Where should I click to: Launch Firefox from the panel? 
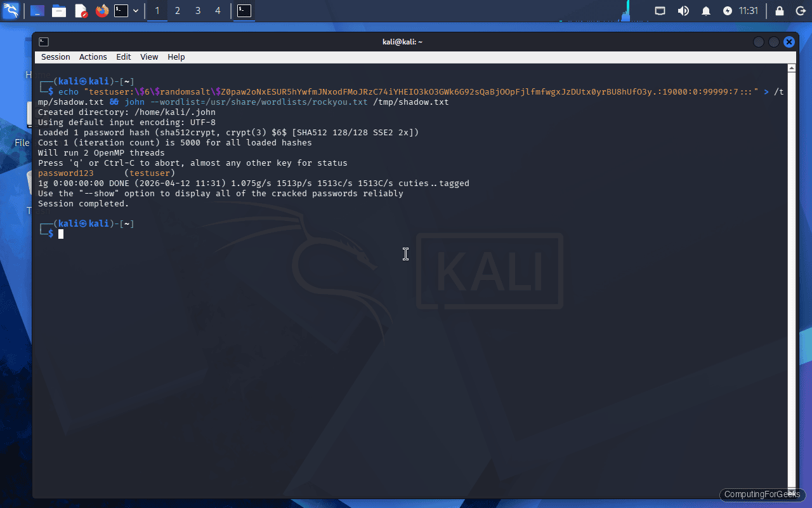[x=101, y=11]
